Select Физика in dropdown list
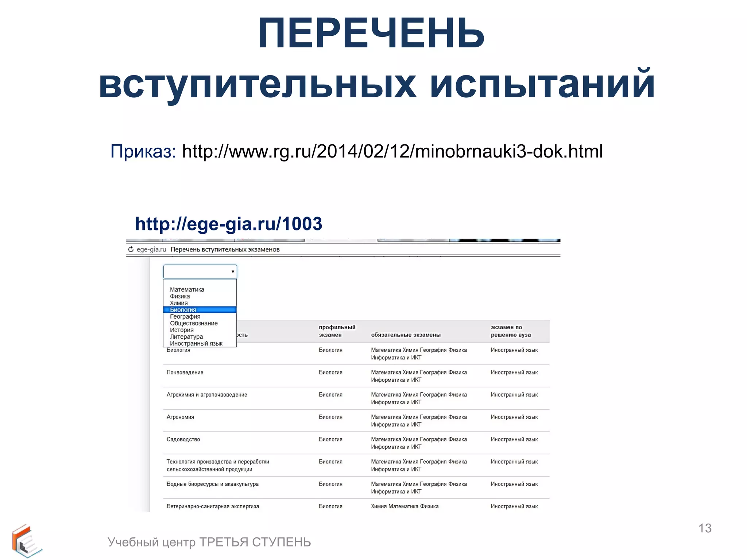 click(x=180, y=296)
